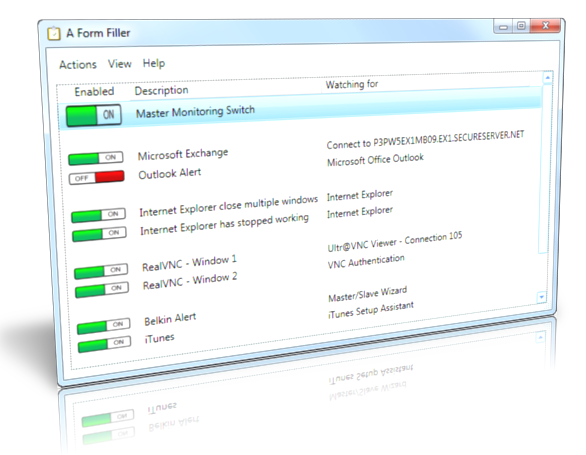Switch off RealVNC - Window 2 toggle
The width and height of the screenshot is (586, 455).
[x=102, y=289]
